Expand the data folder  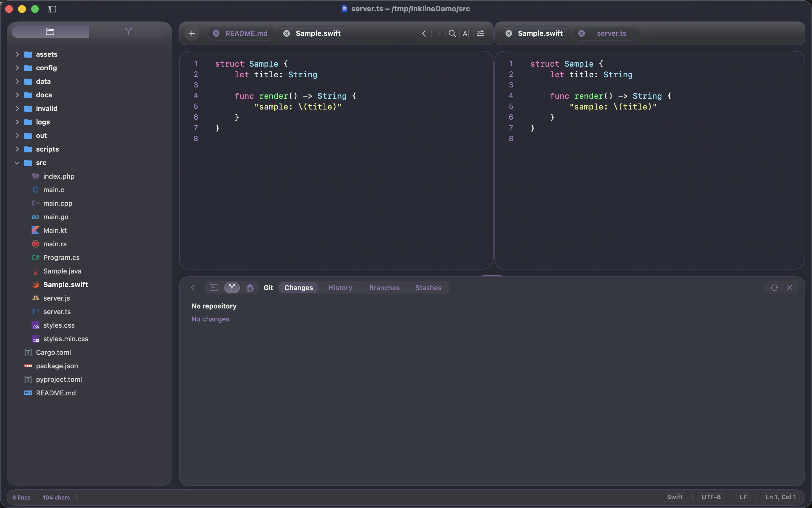17,81
